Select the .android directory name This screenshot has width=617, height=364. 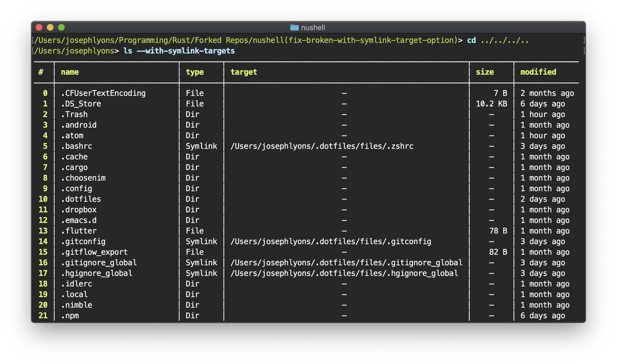[x=79, y=125]
